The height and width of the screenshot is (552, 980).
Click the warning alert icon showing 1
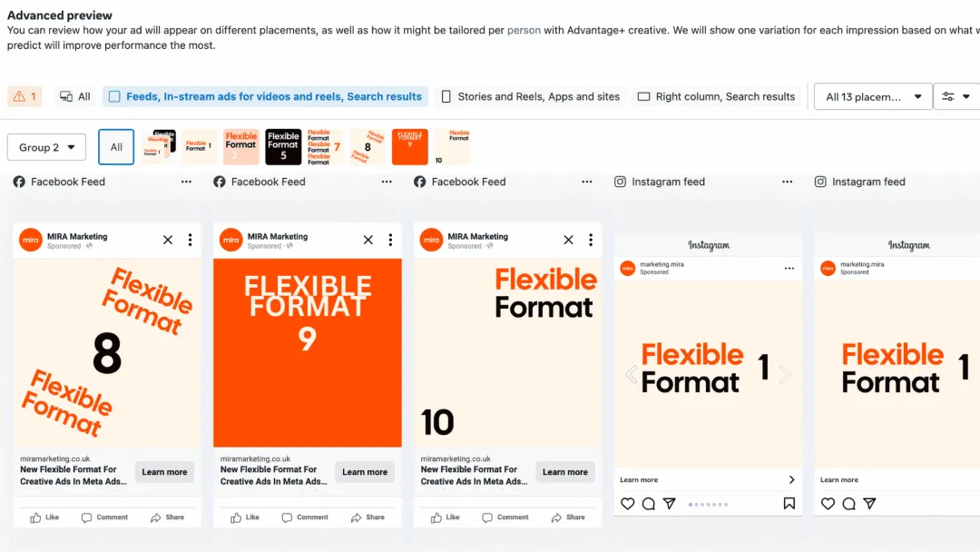click(x=24, y=96)
